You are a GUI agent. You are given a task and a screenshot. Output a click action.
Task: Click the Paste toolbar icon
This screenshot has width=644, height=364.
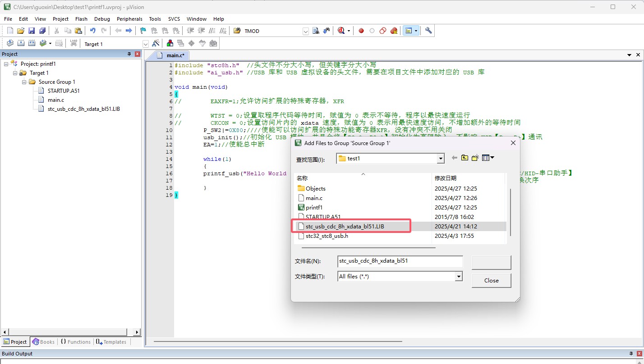click(78, 31)
